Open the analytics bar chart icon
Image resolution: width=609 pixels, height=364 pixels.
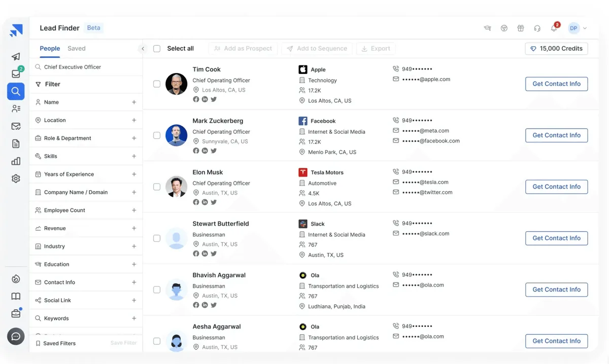click(16, 161)
